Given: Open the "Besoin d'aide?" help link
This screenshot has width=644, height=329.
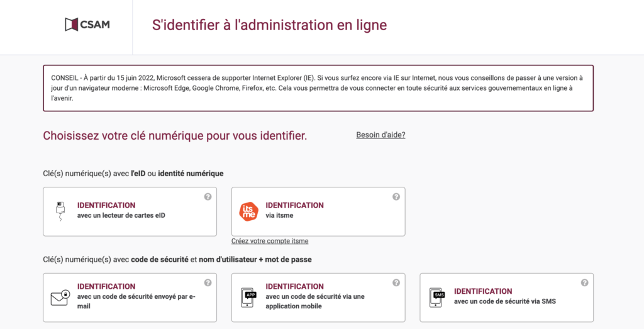Looking at the screenshot, I should [380, 135].
